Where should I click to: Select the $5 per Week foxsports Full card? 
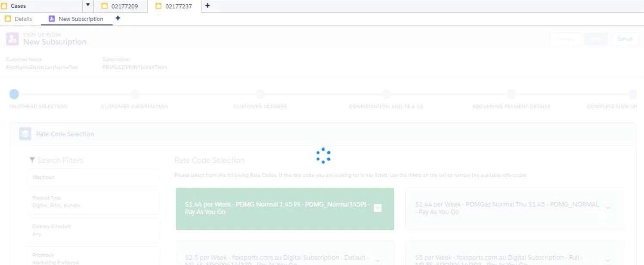pyautogui.click(x=515, y=253)
